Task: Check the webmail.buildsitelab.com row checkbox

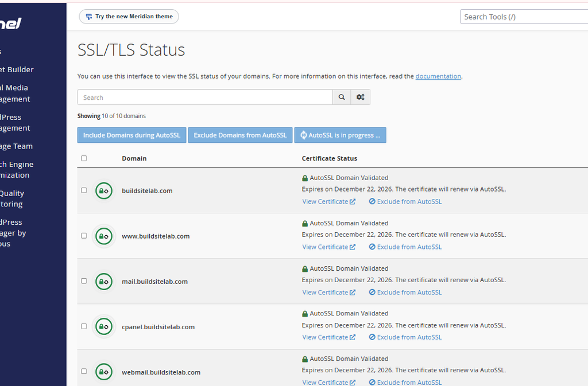Action: (x=84, y=371)
